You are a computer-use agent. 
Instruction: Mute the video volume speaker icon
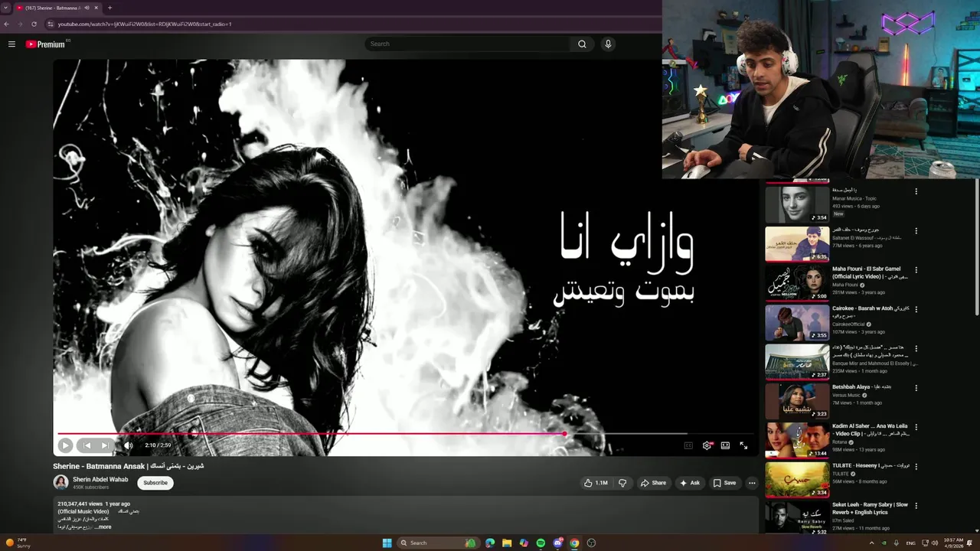tap(128, 445)
